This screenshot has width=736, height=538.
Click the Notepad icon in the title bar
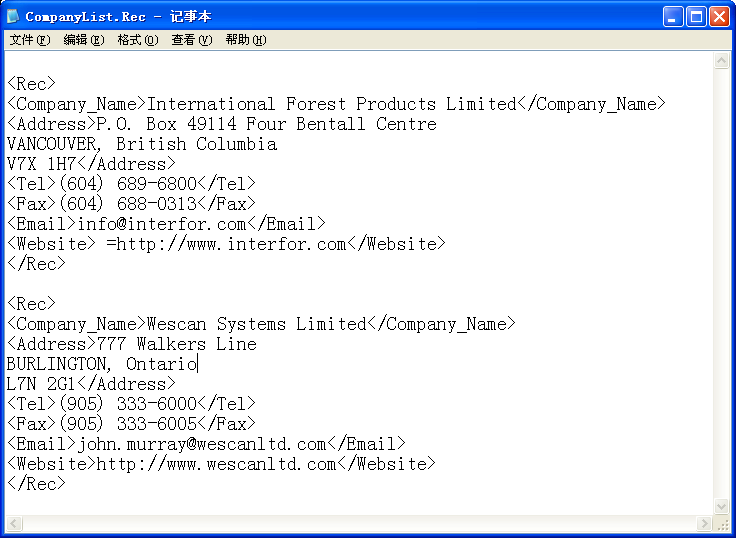[x=13, y=16]
